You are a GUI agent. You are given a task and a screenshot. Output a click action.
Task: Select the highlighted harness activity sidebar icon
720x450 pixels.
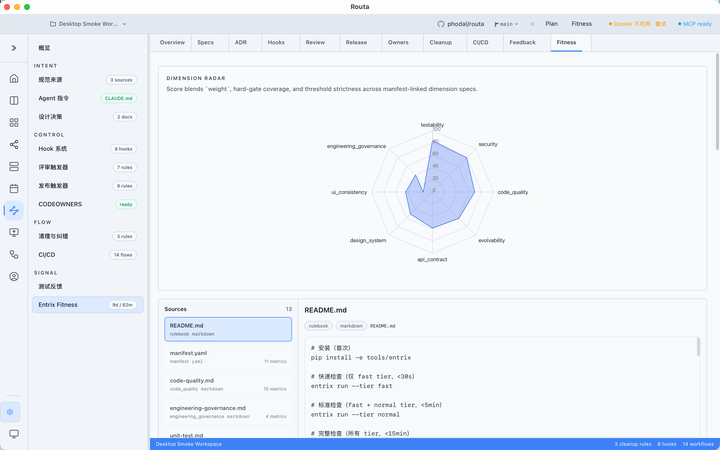tap(14, 210)
